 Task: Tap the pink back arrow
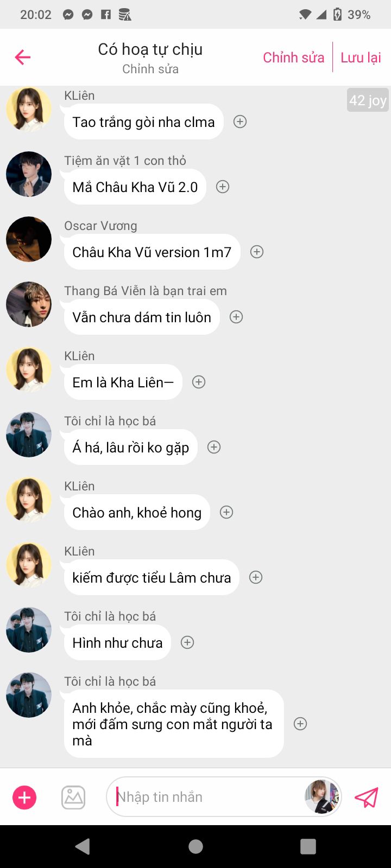click(x=23, y=57)
